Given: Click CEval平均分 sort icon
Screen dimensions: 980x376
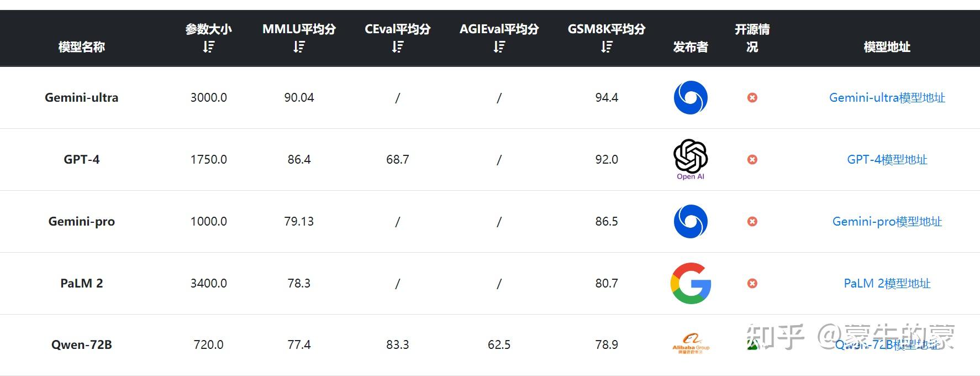Looking at the screenshot, I should click(397, 48).
